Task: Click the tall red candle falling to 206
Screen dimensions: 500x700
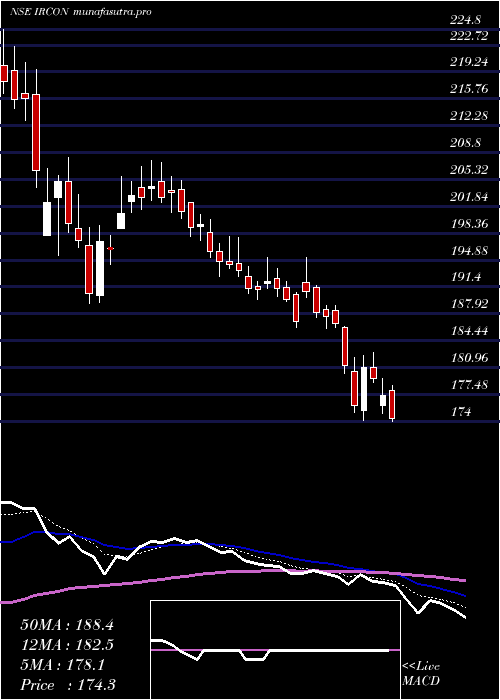Action: [x=36, y=132]
